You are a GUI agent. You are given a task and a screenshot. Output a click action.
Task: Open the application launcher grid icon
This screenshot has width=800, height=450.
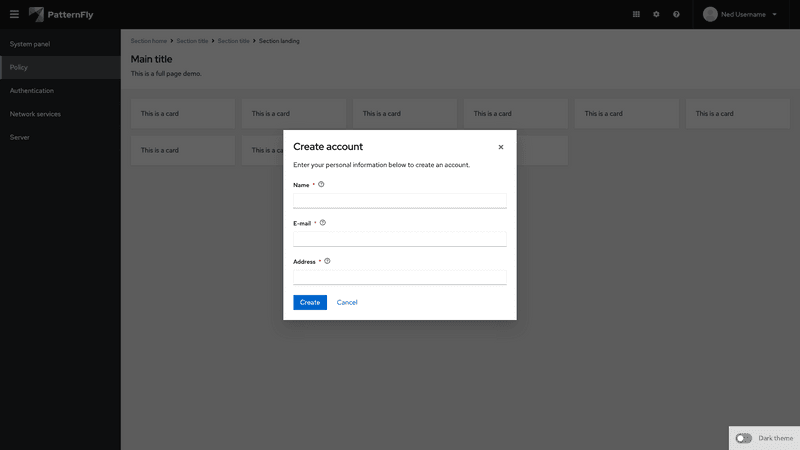[x=636, y=14]
